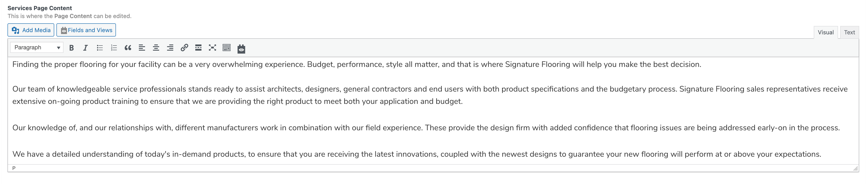Insert a Read More tag

pos(198,48)
